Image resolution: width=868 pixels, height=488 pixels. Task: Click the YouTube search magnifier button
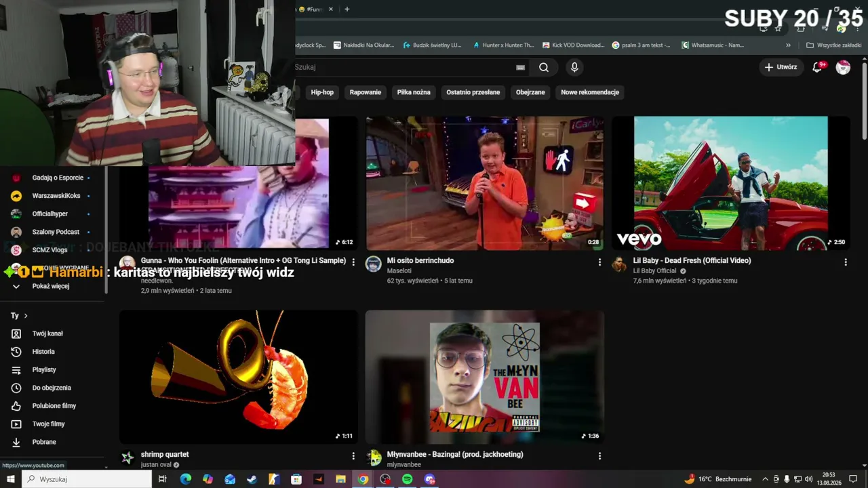544,67
